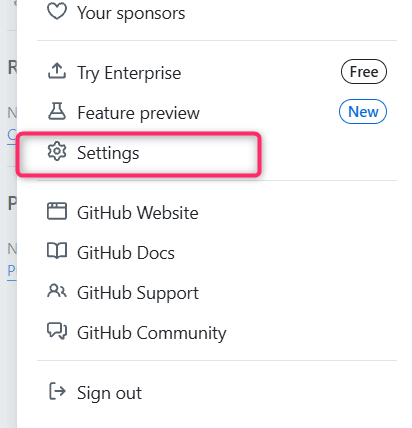
Task: Visit the GitHub Community link
Action: (x=217, y=333)
